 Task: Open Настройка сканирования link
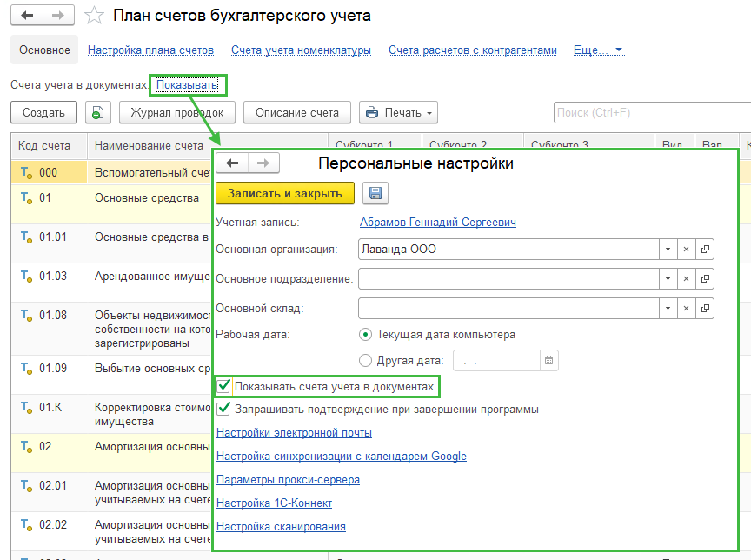[281, 526]
